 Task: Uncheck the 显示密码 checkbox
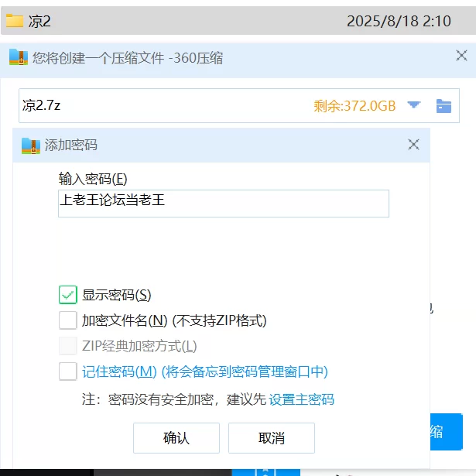pos(67,295)
